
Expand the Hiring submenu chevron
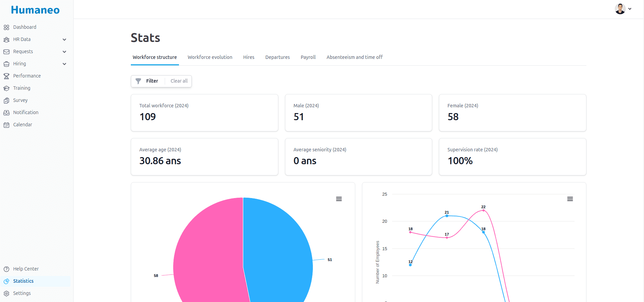(64, 64)
